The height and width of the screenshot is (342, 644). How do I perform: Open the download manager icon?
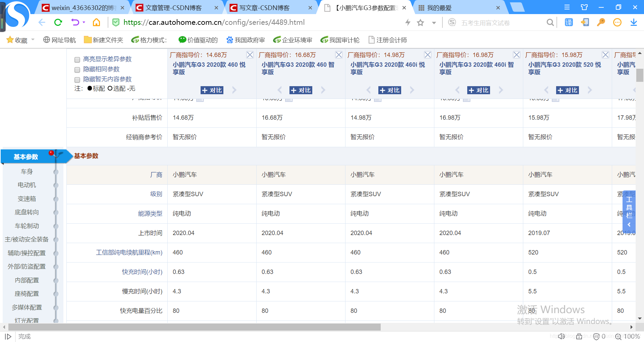(634, 22)
